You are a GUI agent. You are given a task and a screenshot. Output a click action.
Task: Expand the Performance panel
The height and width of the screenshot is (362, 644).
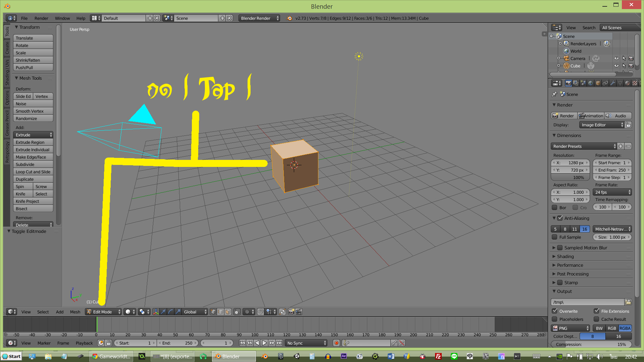[x=570, y=265]
